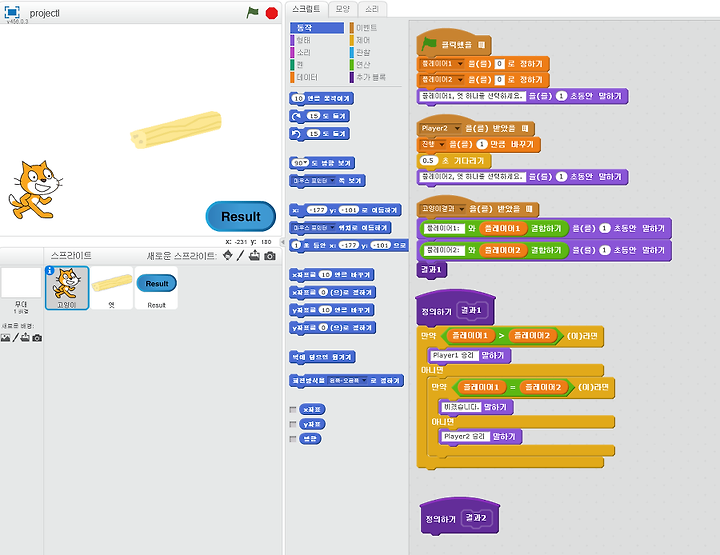Click the counterclockwise turn 15 degrees block arrow
Image resolution: width=720 pixels, height=555 pixels.
[296, 134]
